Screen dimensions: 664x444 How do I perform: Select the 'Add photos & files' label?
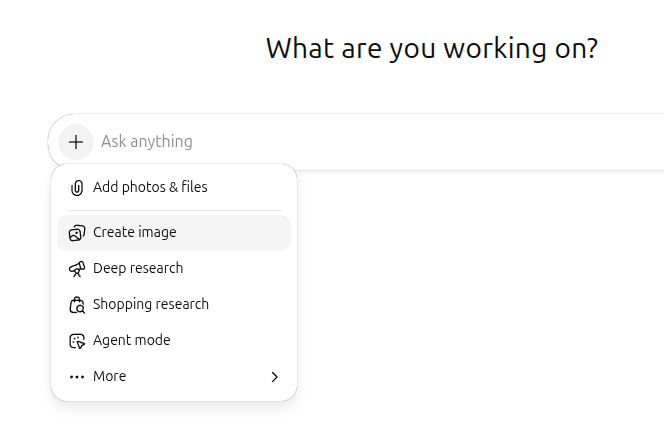click(150, 187)
